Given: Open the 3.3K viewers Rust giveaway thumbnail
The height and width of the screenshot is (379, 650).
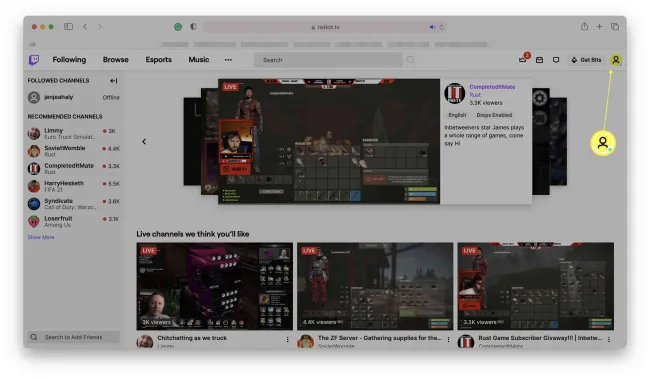Looking at the screenshot, I should [536, 287].
